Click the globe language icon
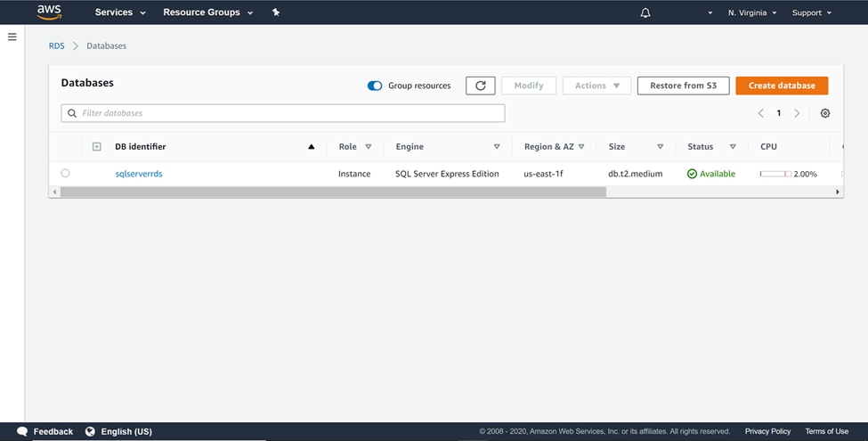 (90, 431)
